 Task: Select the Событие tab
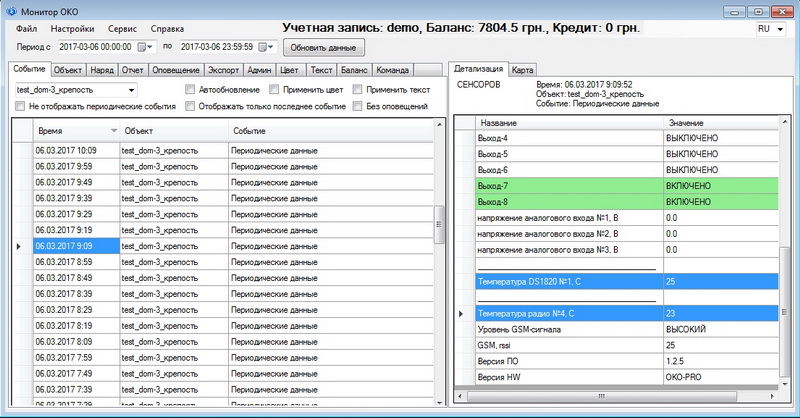coord(29,68)
